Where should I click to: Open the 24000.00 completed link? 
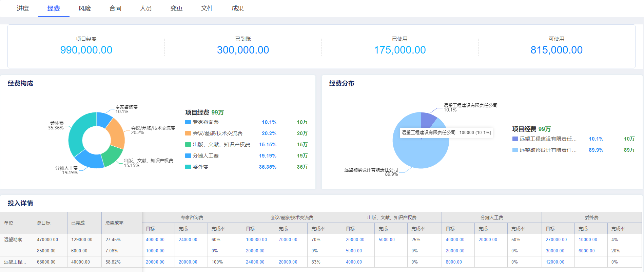[x=188, y=239]
